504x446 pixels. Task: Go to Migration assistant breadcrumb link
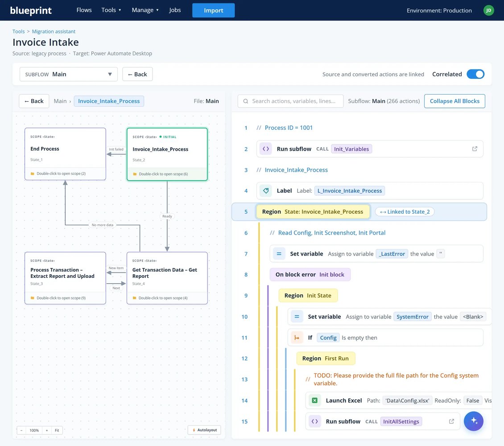[x=54, y=31]
